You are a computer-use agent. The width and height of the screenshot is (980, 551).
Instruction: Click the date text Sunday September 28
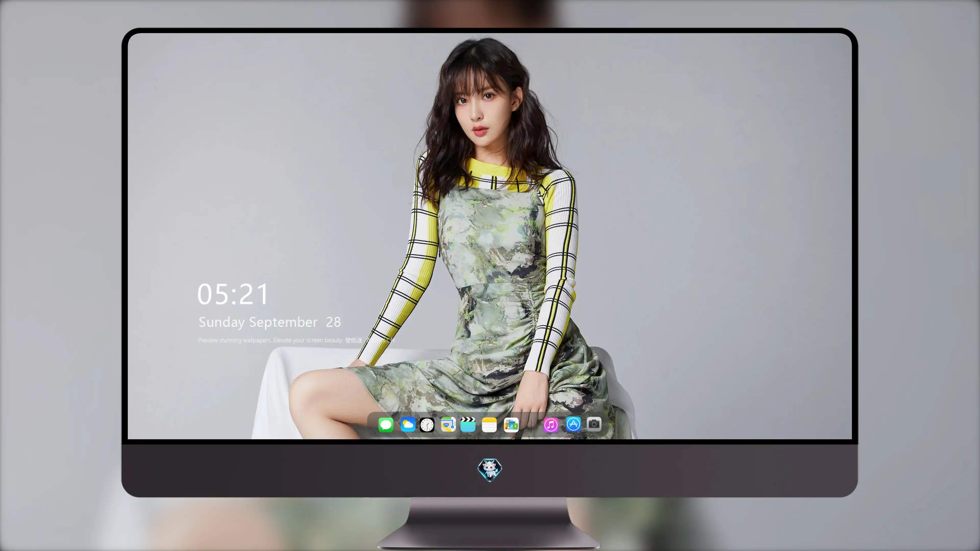(269, 322)
